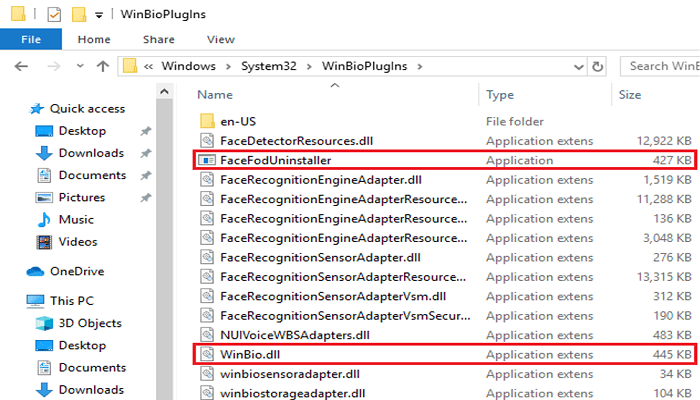Click the Properties icon in title bar
The height and width of the screenshot is (400, 700).
point(54,14)
